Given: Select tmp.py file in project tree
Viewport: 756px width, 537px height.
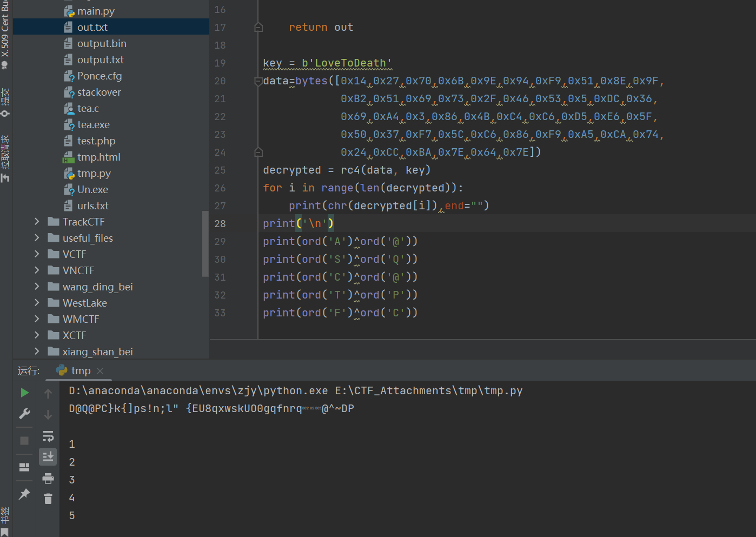Looking at the screenshot, I should click(x=94, y=174).
